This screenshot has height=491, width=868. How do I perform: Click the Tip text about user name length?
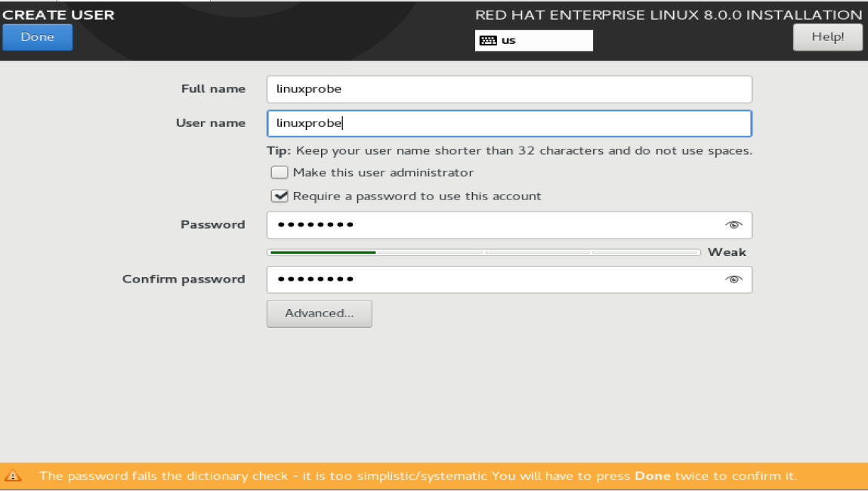pos(509,150)
